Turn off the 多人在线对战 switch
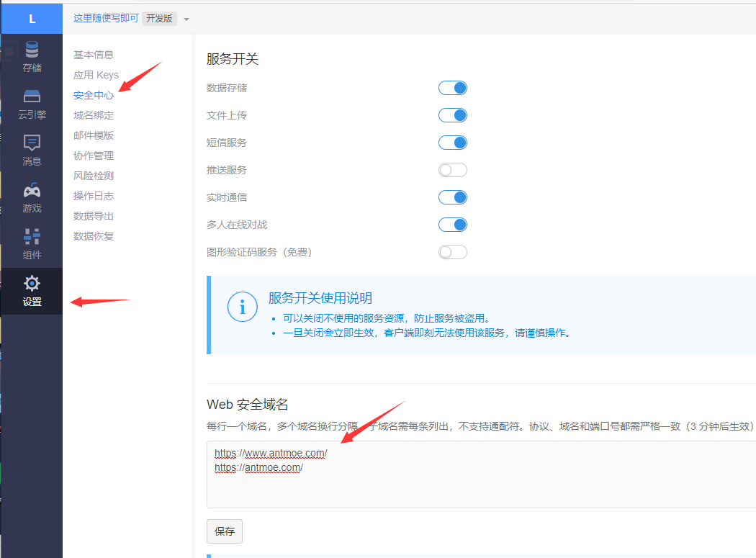756x558 pixels. pos(453,225)
